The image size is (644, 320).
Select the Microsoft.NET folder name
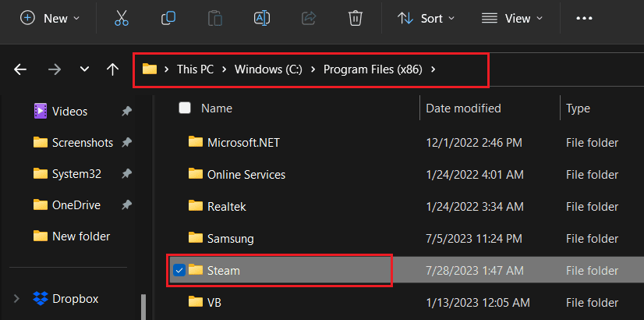tap(243, 143)
